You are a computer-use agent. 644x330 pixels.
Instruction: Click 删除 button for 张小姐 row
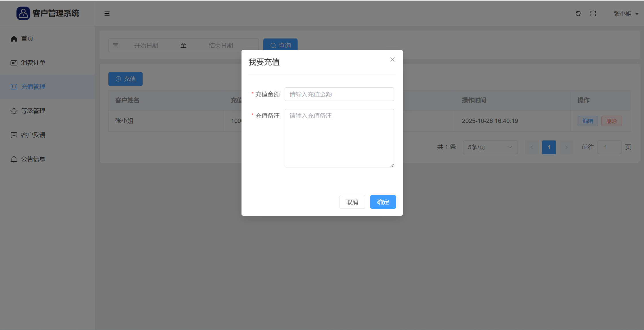click(x=611, y=121)
